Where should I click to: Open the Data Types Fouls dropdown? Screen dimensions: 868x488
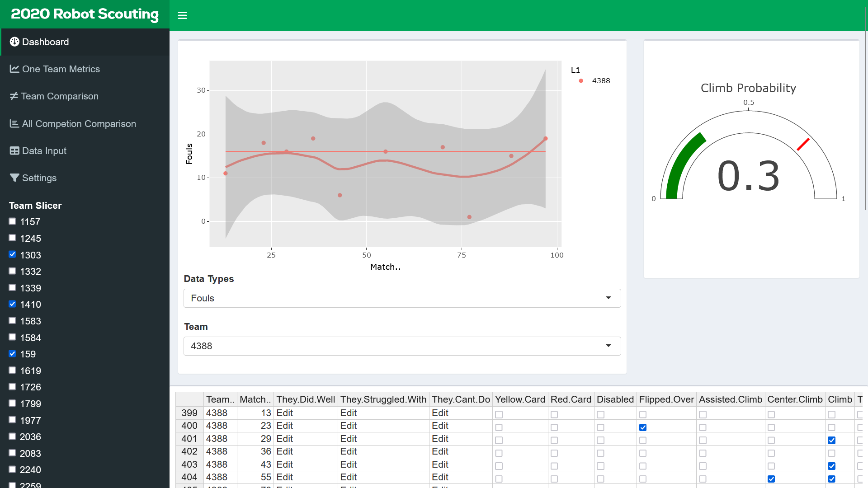tap(402, 298)
